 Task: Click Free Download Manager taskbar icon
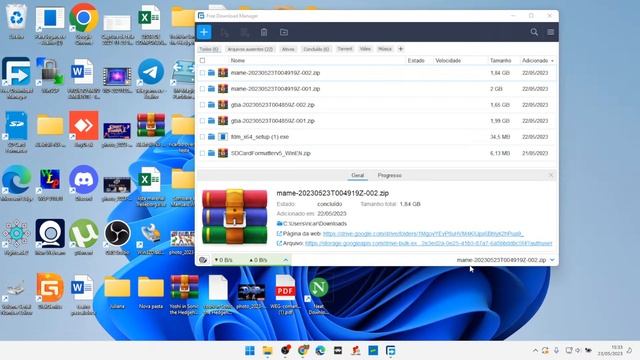(x=391, y=350)
